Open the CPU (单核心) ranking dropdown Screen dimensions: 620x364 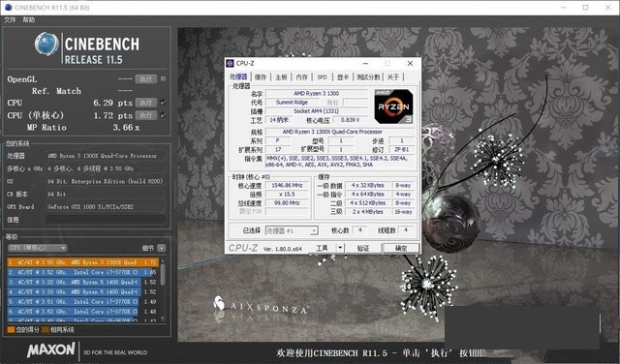38,248
